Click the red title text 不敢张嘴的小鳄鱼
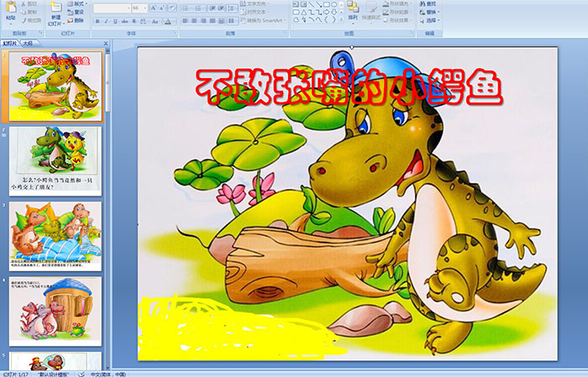 pos(349,87)
